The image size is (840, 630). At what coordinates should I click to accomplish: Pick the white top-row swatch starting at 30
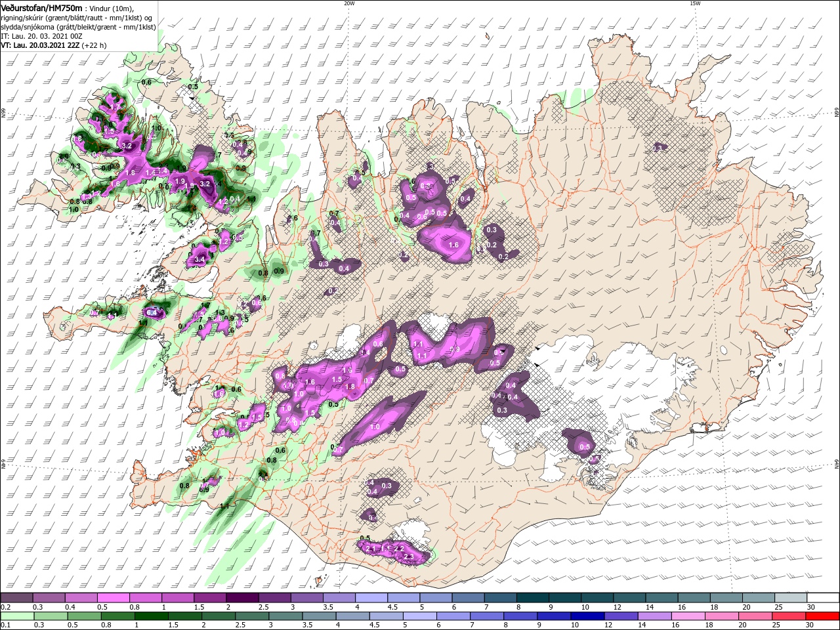pos(823,598)
